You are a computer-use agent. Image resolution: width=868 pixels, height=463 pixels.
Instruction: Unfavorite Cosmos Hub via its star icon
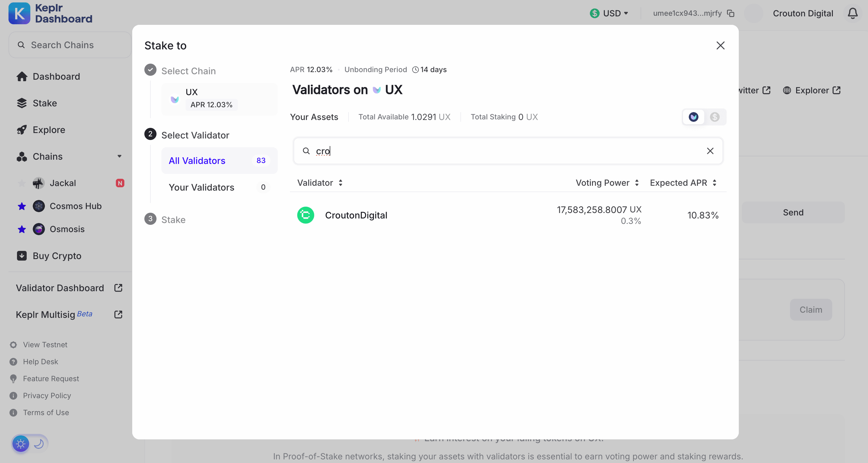(22, 206)
